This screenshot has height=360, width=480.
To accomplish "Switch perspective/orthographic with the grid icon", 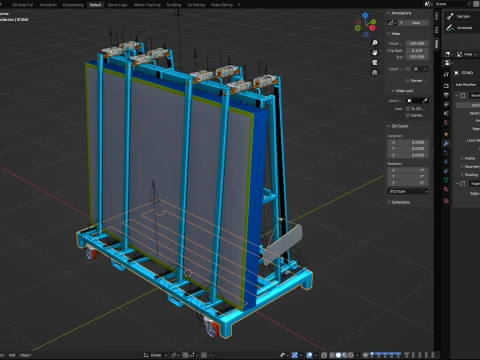I will [375, 72].
